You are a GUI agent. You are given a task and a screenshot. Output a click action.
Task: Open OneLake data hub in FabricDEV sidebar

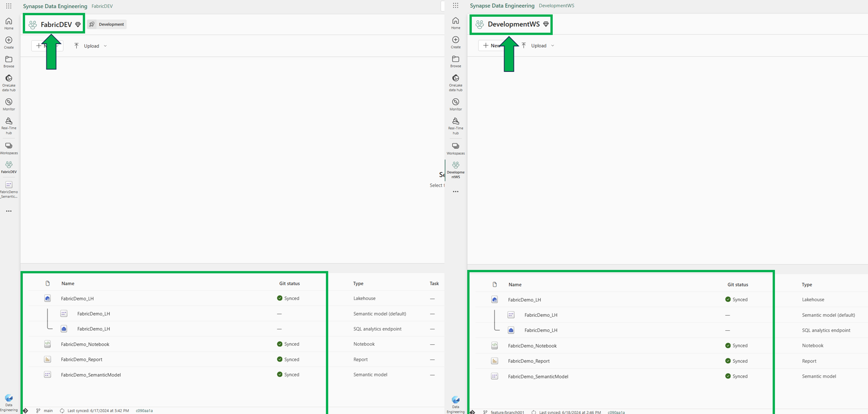click(9, 83)
